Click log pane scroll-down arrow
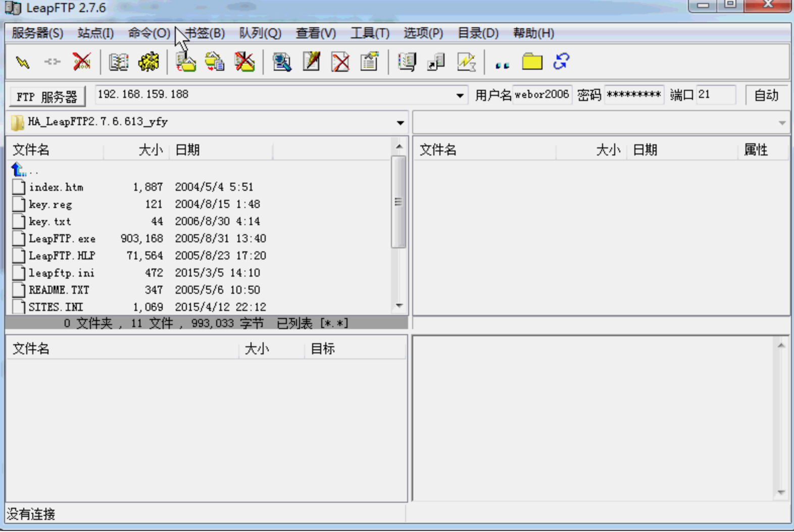 click(781, 492)
